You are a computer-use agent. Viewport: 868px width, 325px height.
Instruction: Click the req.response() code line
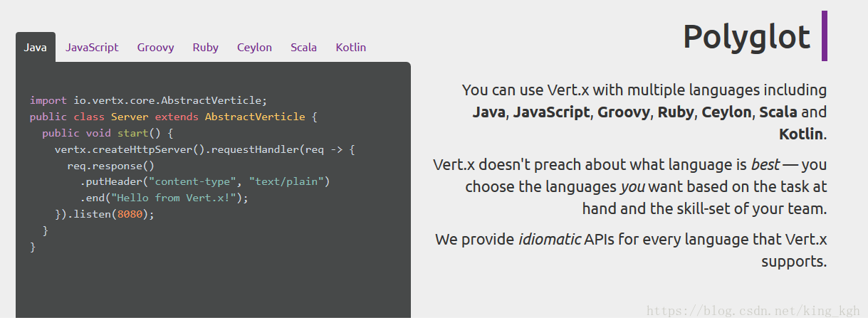pos(111,166)
